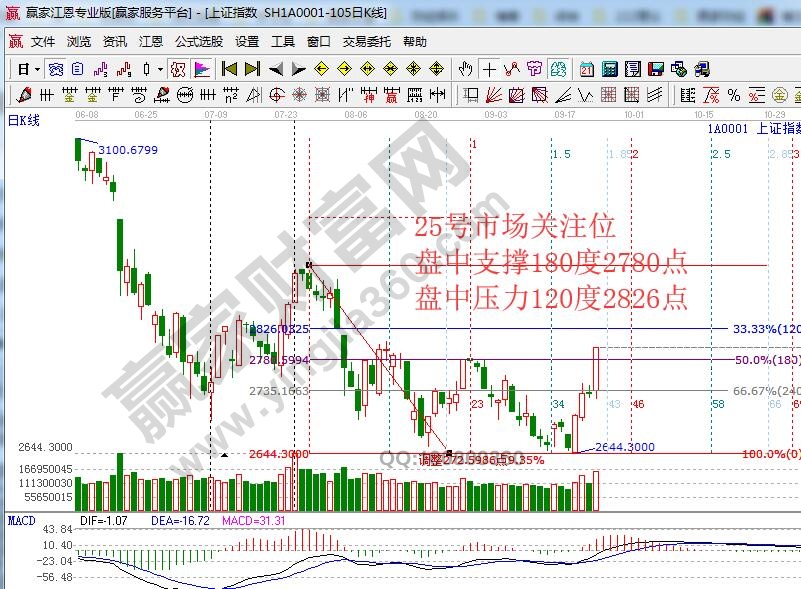
Task: Open the calendar icon in the toolbar
Action: point(586,69)
